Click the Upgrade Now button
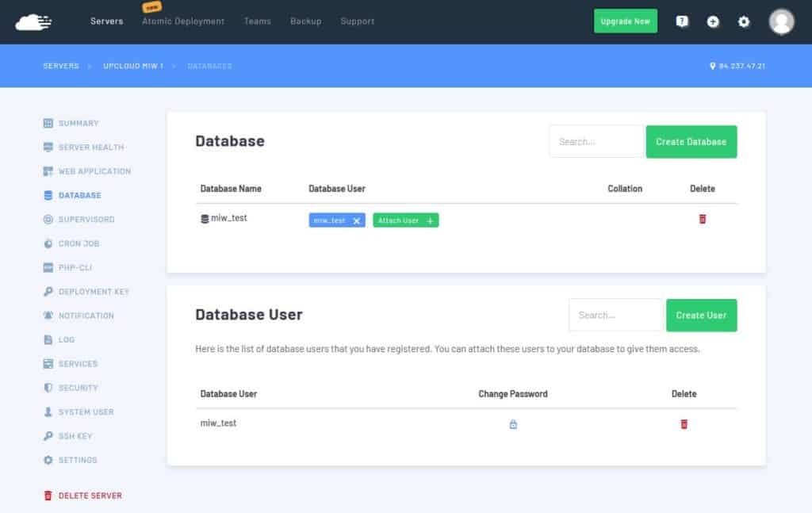 [626, 21]
